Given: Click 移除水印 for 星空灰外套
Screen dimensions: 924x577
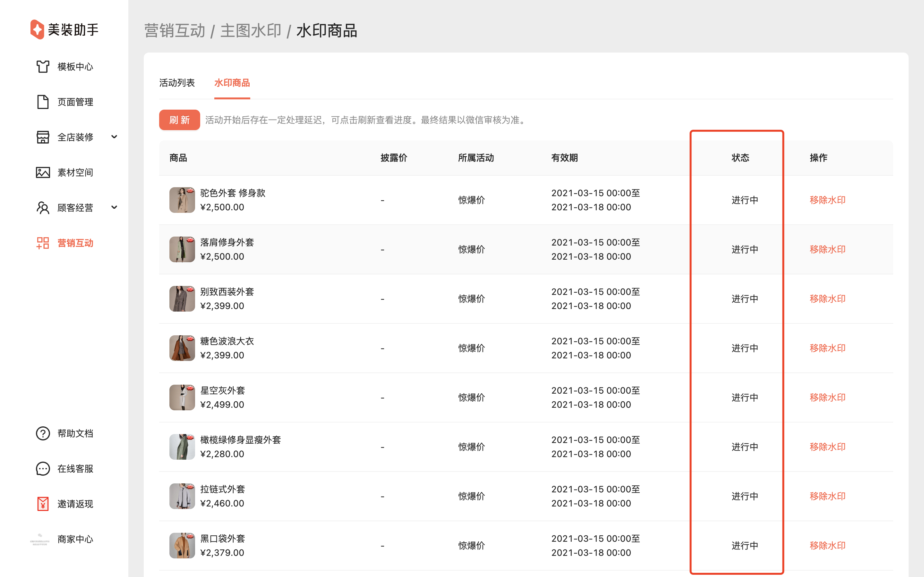Looking at the screenshot, I should (827, 397).
